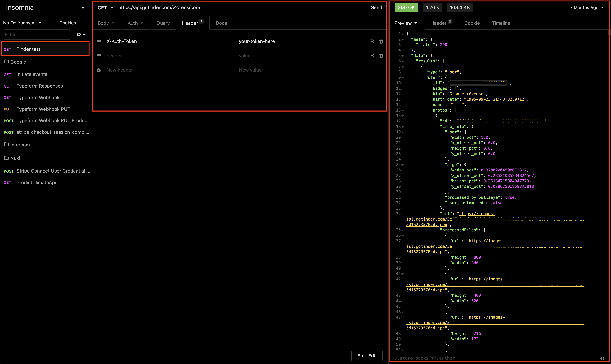Collapse the JSON "data" node on line 5
The height and width of the screenshot is (364, 611).
pos(403,56)
